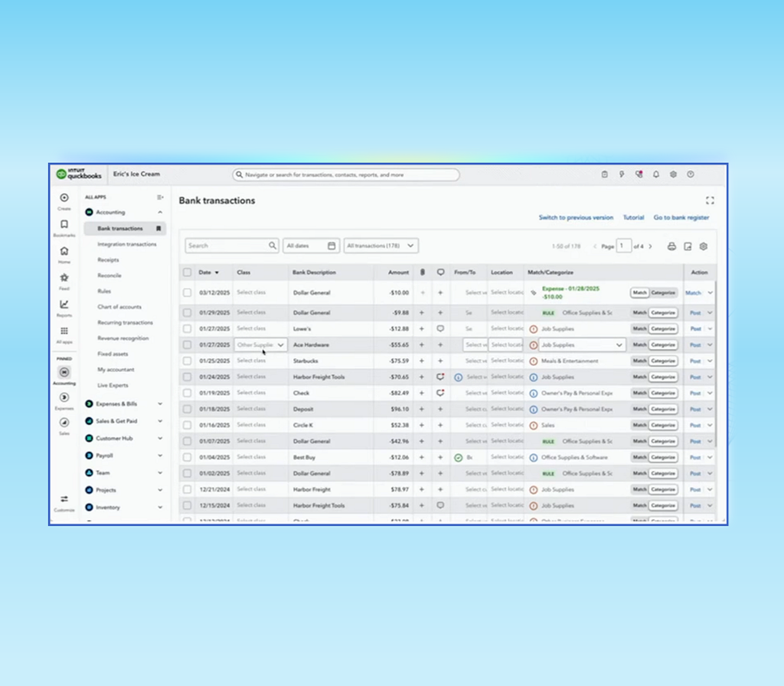
Task: Open the Feed star icon
Action: point(64,277)
